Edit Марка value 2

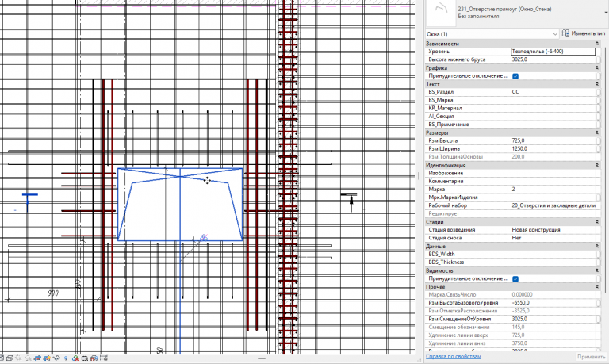click(x=553, y=190)
